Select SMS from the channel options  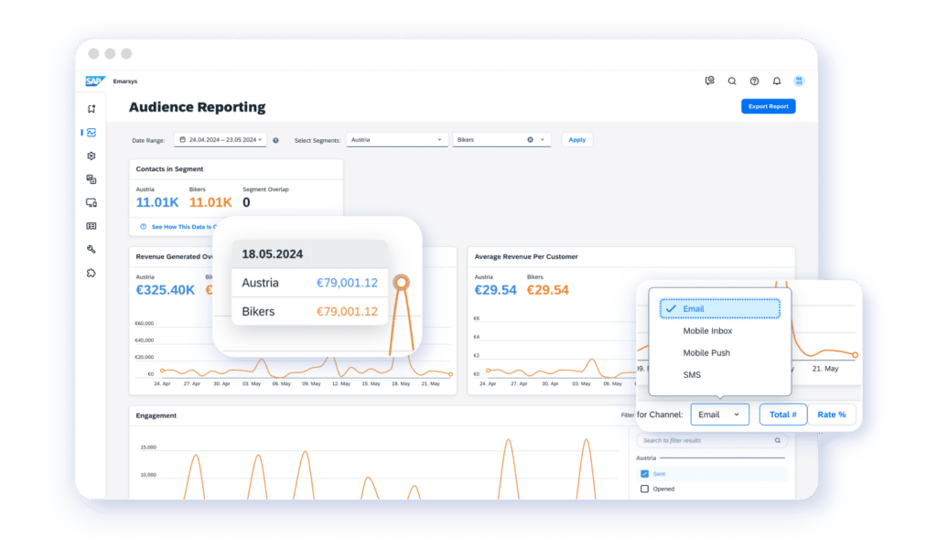tap(692, 374)
